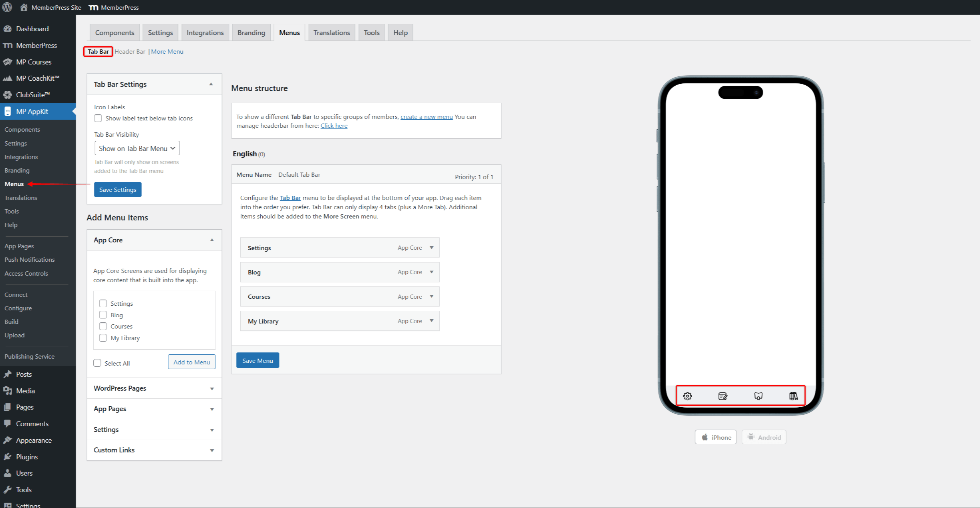Expand the My Library menu item arrow
Screen dimensions: 980x508
point(432,321)
